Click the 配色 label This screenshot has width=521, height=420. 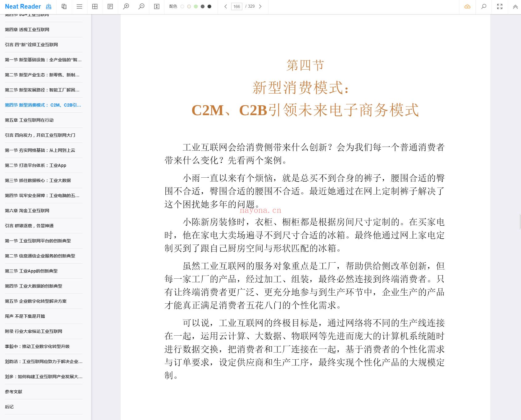[x=173, y=6]
